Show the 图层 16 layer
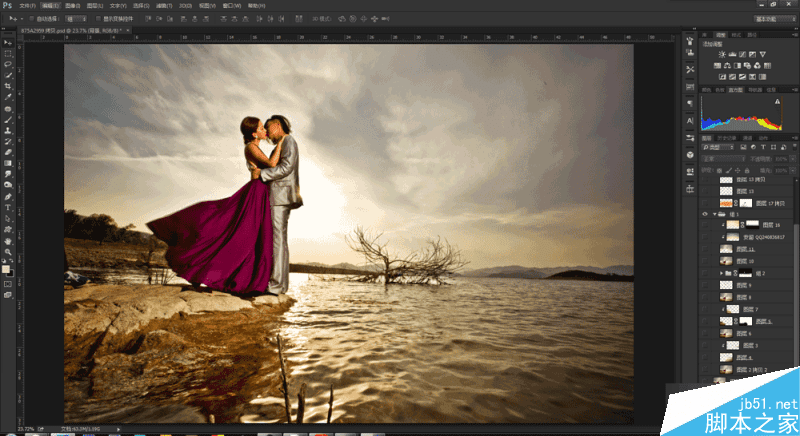800x436 pixels. click(x=705, y=225)
